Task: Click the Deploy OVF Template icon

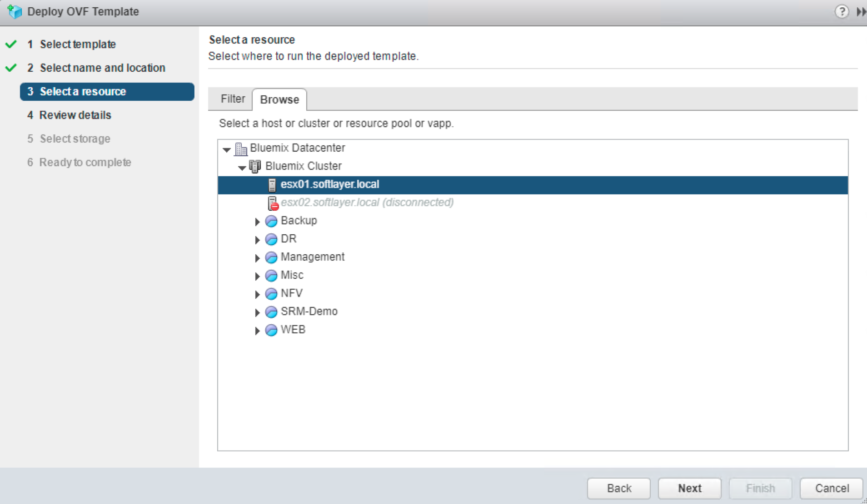Action: coord(14,12)
